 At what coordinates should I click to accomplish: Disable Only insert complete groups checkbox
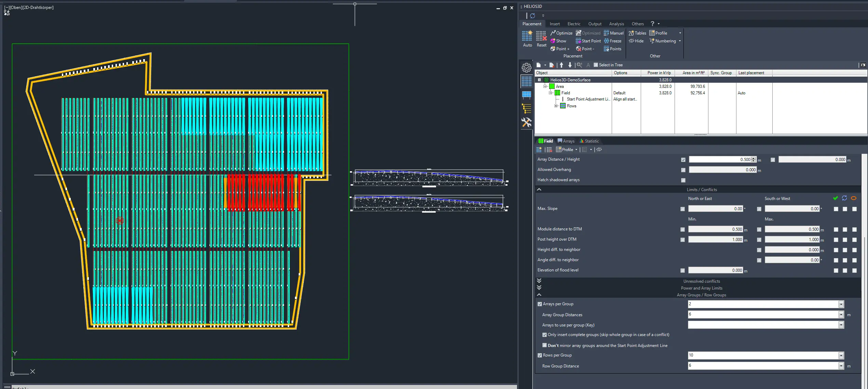point(544,335)
